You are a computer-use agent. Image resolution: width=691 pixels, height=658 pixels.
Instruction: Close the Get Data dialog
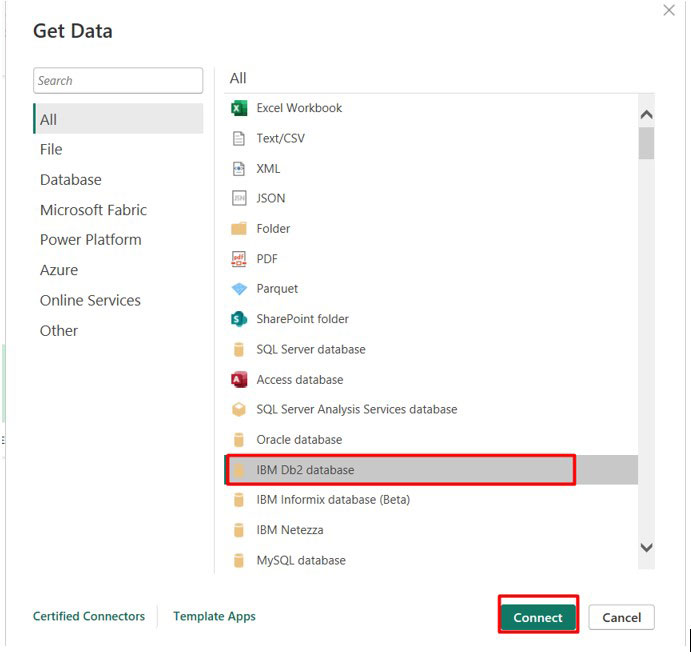[x=669, y=10]
